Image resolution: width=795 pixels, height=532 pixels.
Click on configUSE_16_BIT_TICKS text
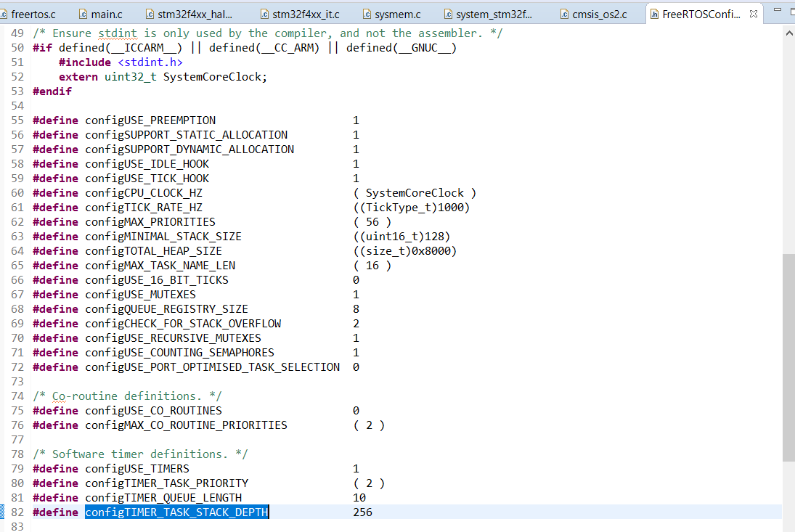tap(157, 279)
